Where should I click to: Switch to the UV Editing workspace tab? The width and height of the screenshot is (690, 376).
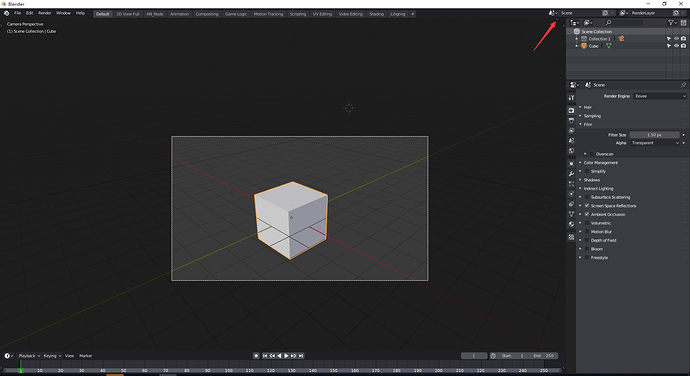coord(322,14)
